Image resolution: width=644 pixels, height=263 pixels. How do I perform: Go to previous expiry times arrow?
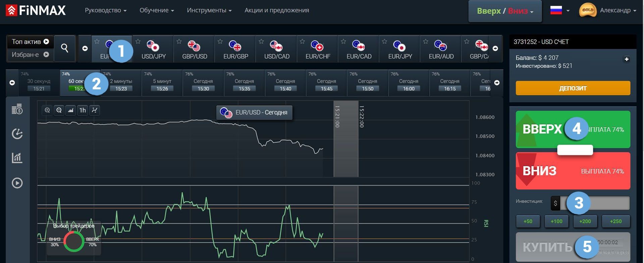[12, 83]
